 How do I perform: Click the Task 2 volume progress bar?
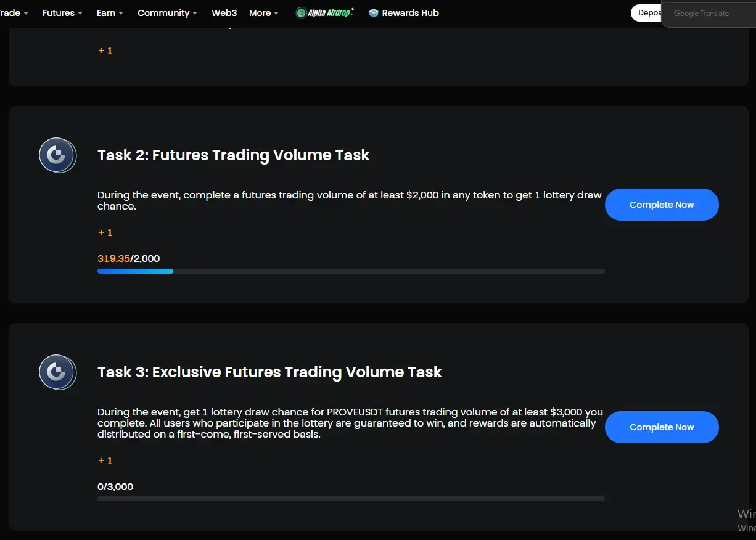pos(351,271)
